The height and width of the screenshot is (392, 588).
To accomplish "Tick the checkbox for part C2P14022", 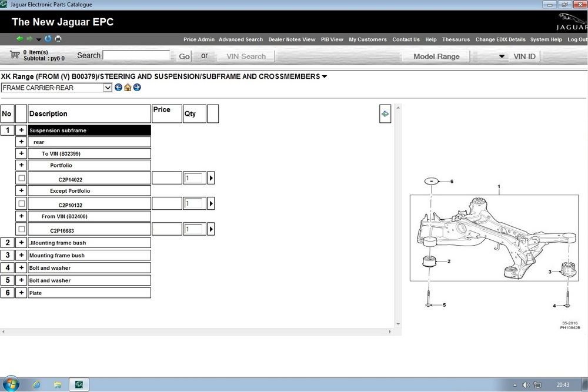I will point(21,178).
